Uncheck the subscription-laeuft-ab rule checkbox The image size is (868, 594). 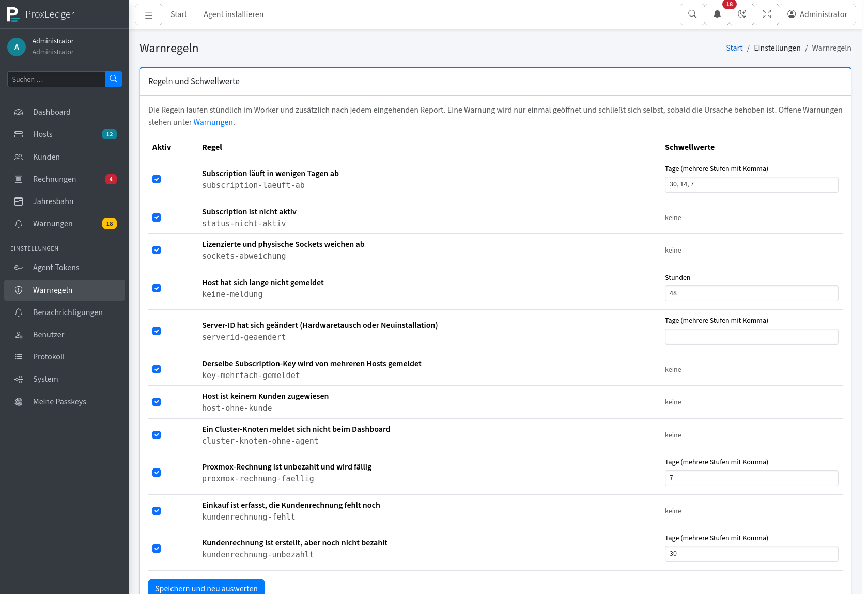157,179
